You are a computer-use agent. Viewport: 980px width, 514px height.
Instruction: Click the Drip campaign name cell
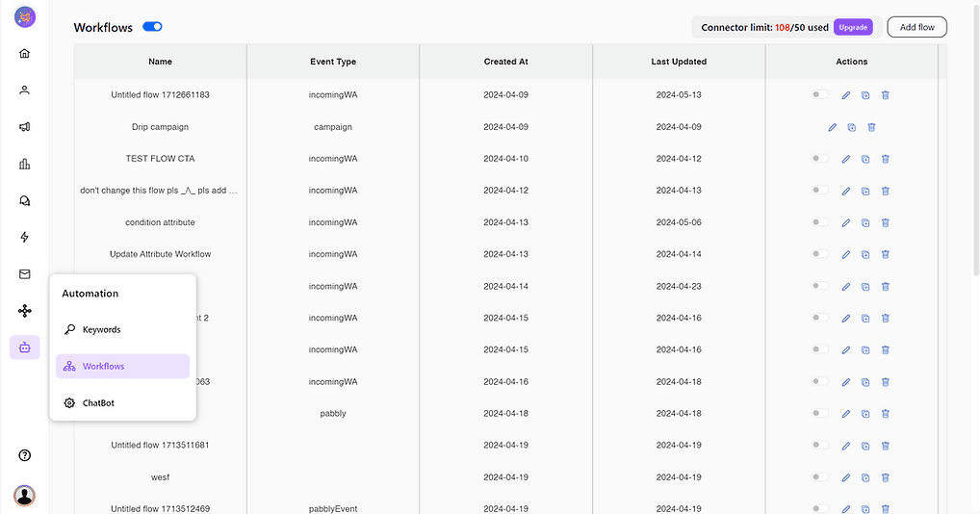pos(160,127)
